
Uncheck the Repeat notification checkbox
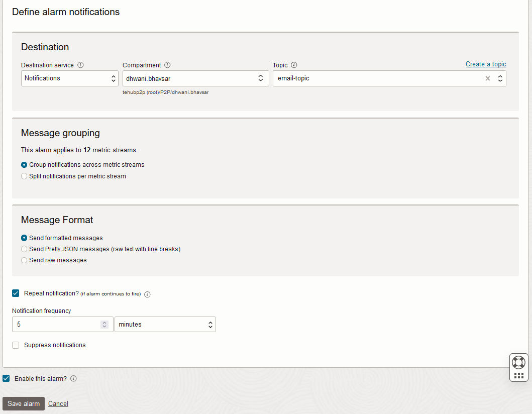(x=16, y=293)
